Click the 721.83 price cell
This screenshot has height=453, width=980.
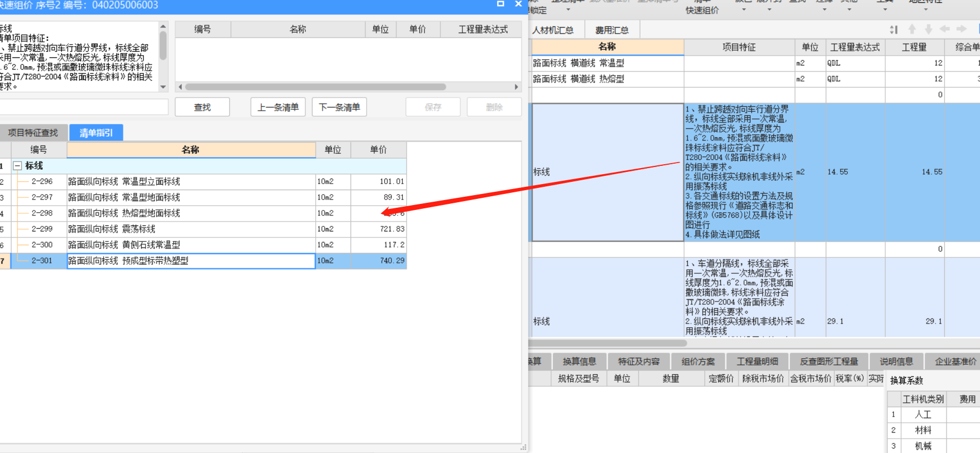[379, 229]
